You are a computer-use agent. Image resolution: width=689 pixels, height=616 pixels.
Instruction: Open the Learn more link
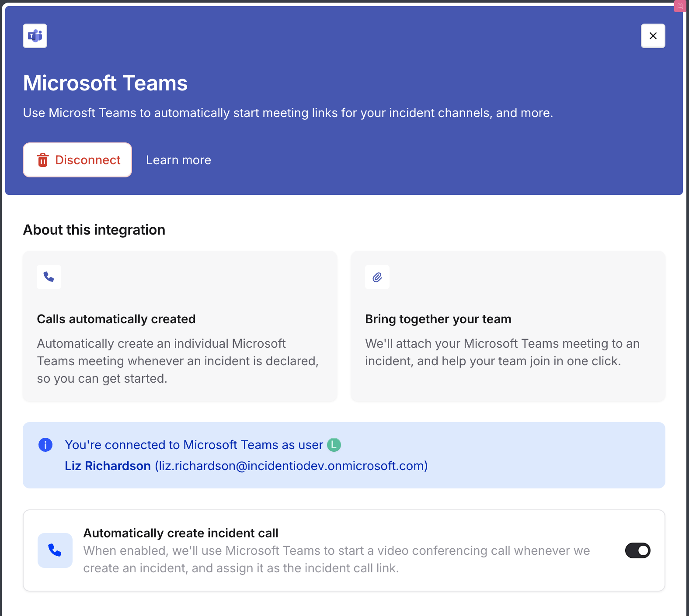(x=178, y=160)
